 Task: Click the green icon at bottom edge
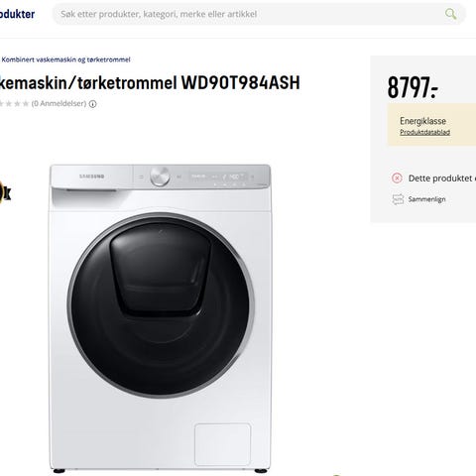click(x=336, y=475)
